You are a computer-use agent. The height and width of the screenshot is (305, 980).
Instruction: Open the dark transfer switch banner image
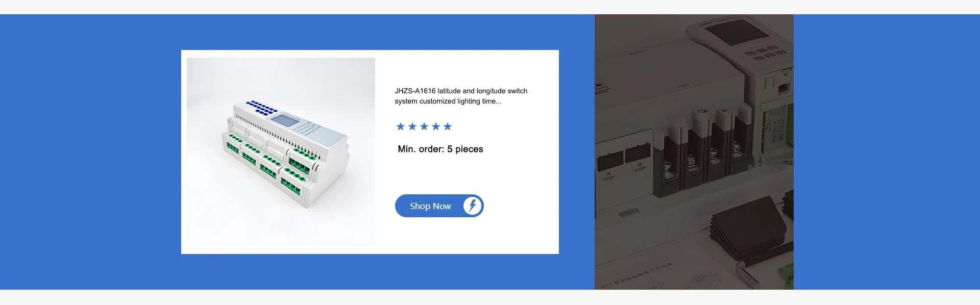click(694, 152)
